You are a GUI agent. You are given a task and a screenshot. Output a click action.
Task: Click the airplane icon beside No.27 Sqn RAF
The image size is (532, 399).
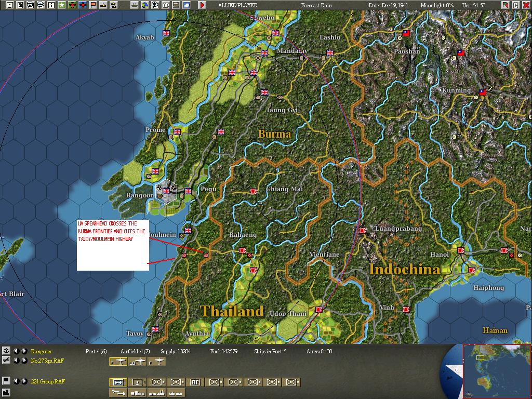[x=6, y=361]
